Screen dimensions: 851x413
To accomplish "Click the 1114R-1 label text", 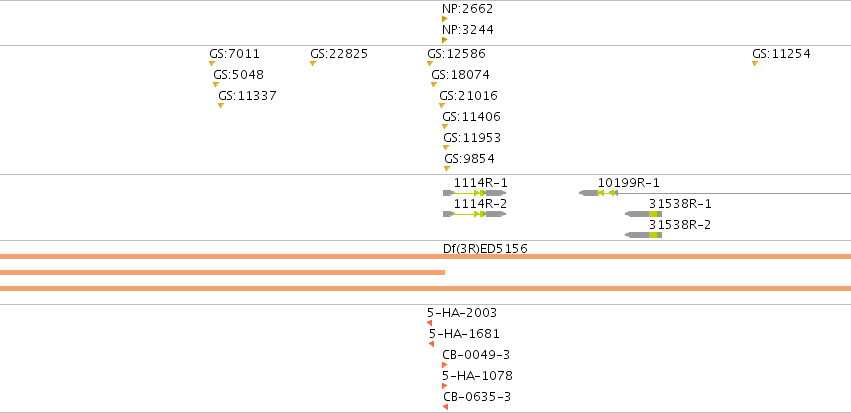I will pyautogui.click(x=481, y=183).
